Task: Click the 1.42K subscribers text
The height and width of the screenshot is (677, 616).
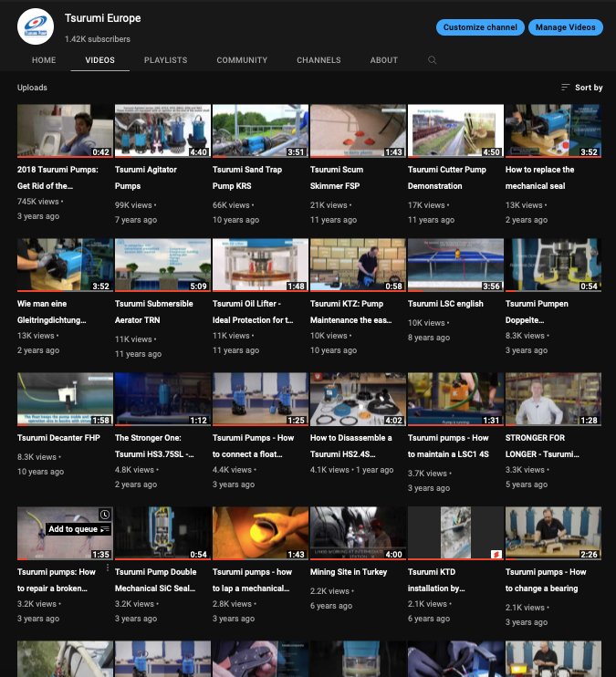Action: tap(98, 39)
